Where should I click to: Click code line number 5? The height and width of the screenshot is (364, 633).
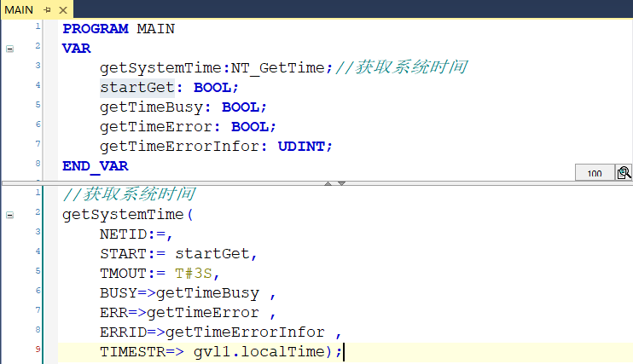click(x=38, y=271)
